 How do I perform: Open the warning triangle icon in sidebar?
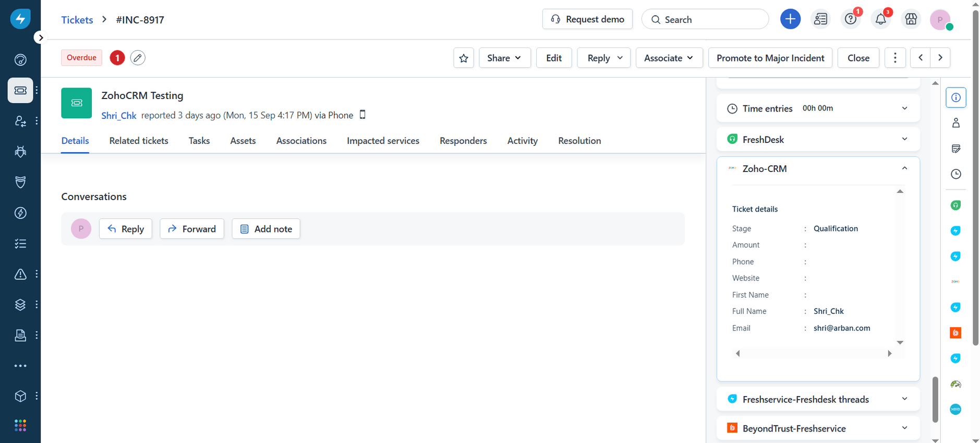[20, 274]
